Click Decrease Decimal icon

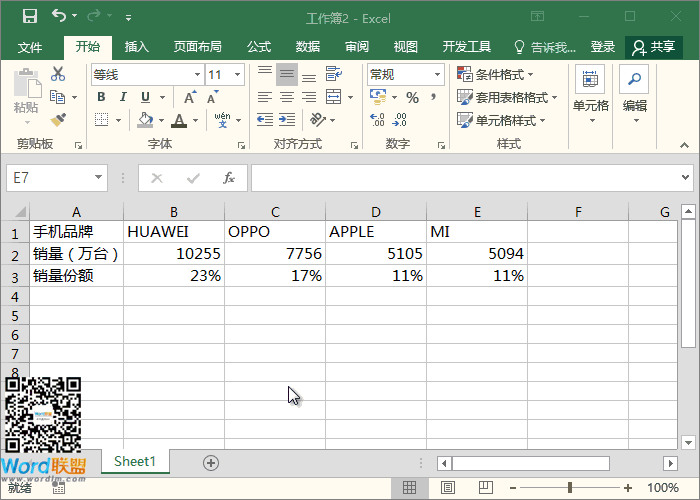399,120
